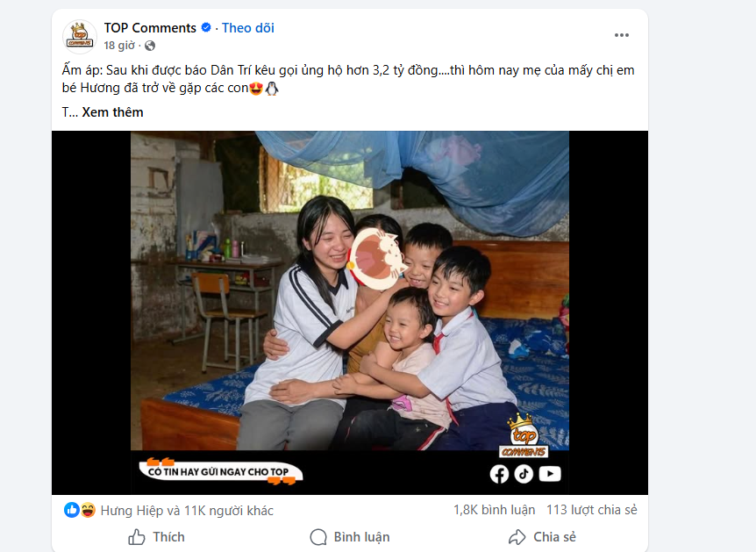Open the 1,8K bình luận comments list
The height and width of the screenshot is (552, 756).
(x=494, y=510)
